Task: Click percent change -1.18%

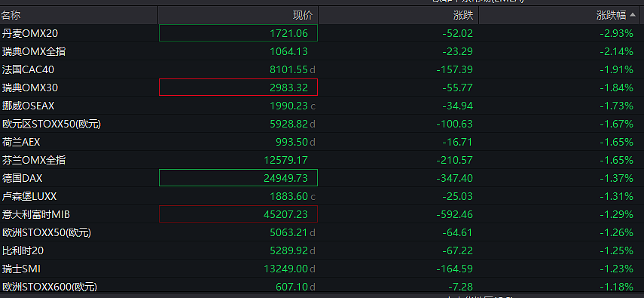Action: (x=616, y=287)
